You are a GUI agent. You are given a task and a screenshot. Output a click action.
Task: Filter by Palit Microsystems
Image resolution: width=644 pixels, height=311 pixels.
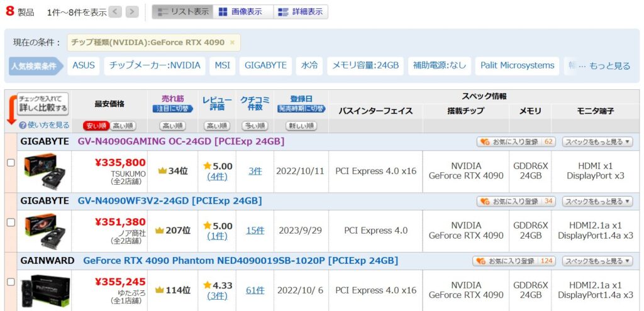point(517,65)
